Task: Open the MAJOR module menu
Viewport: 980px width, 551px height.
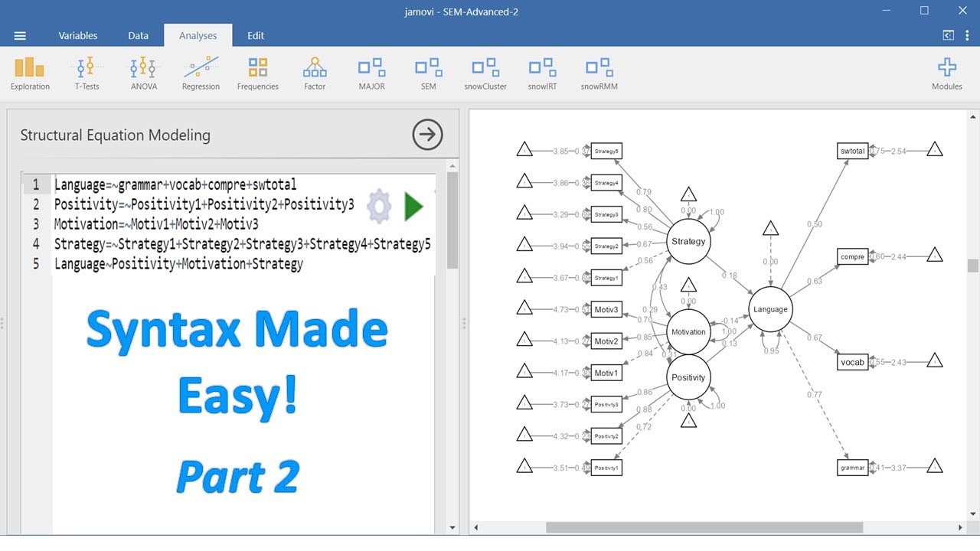Action: pyautogui.click(x=371, y=73)
